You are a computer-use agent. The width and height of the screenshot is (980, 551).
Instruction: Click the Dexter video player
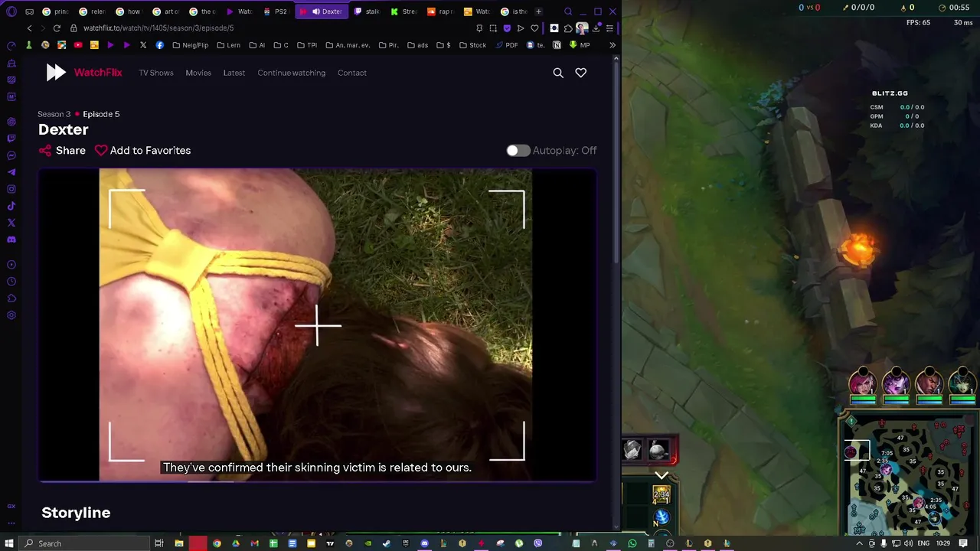[318, 325]
